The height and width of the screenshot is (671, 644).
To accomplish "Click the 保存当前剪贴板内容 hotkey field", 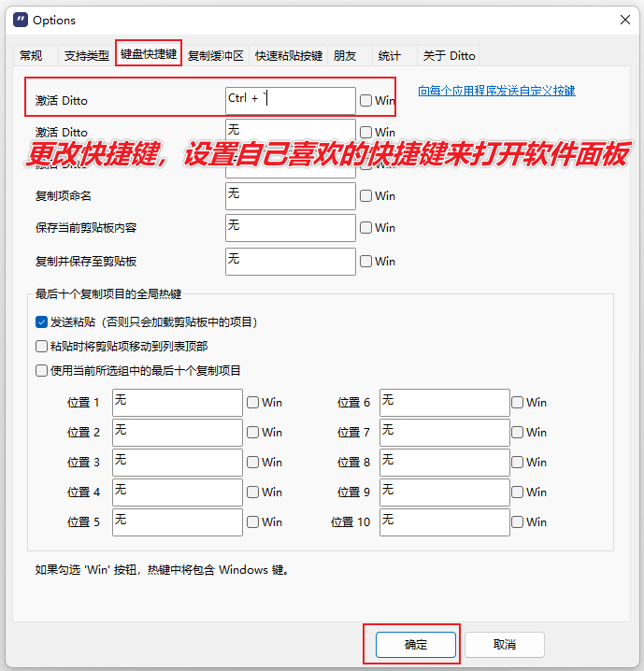I will [291, 228].
